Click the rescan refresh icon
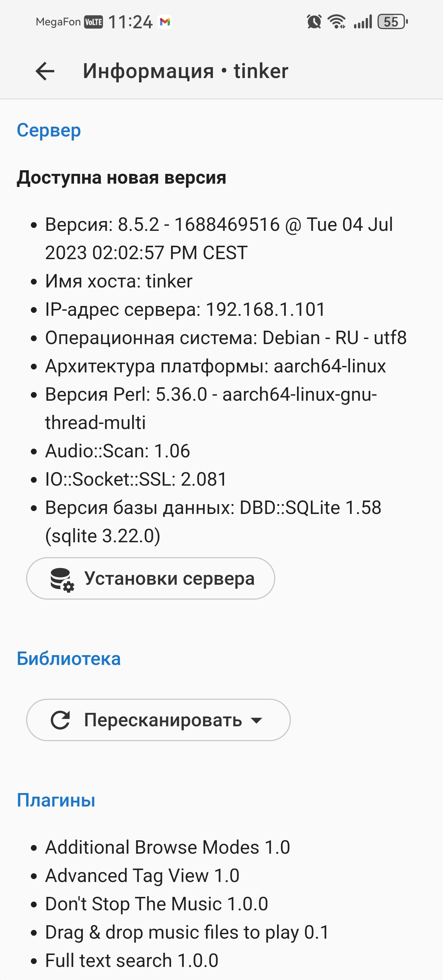443x980 pixels. point(61,720)
